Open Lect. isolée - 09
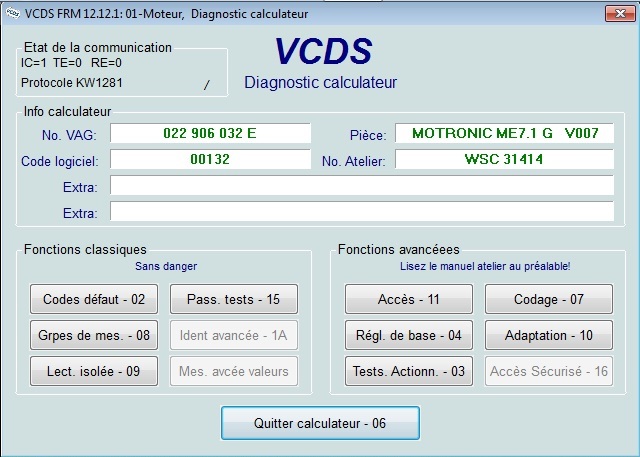Image resolution: width=640 pixels, height=457 pixels. point(94,371)
